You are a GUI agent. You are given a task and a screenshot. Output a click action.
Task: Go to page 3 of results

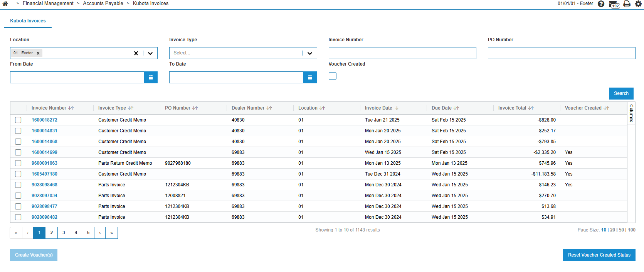[x=64, y=233]
